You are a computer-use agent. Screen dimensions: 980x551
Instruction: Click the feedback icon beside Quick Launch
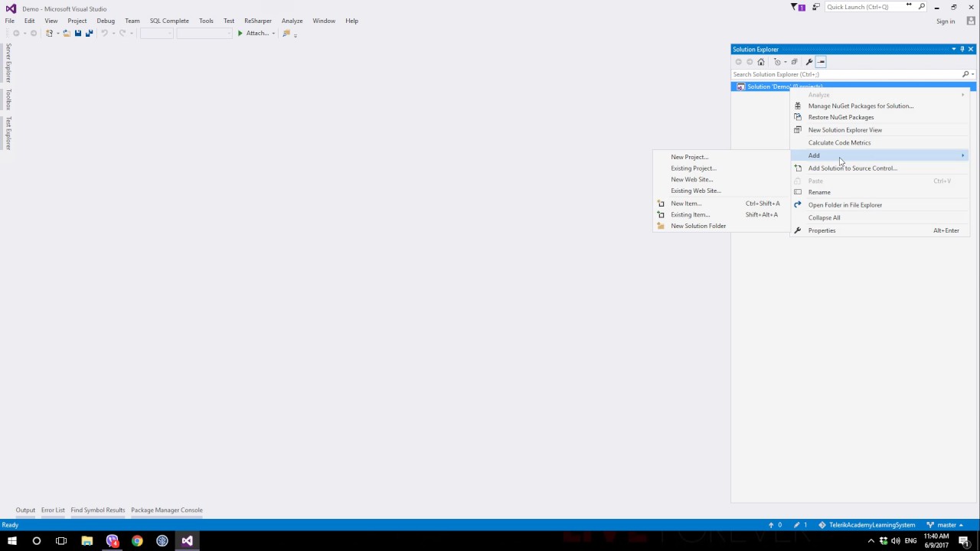(x=816, y=7)
